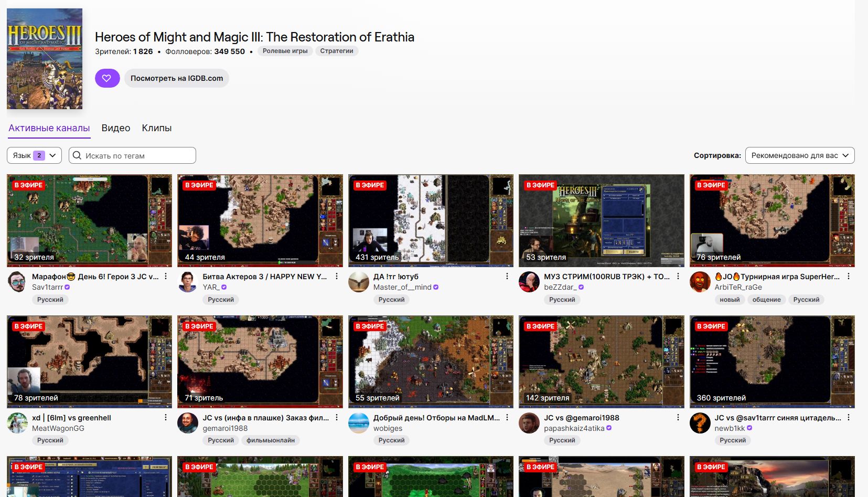Image resolution: width=868 pixels, height=497 pixels.
Task: Open stream title JC vs (инфа в плашке)
Action: [x=266, y=418]
